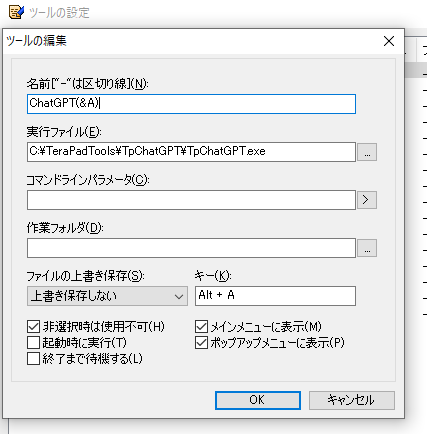Click the executable file path field
This screenshot has height=434, width=427.
click(x=191, y=152)
